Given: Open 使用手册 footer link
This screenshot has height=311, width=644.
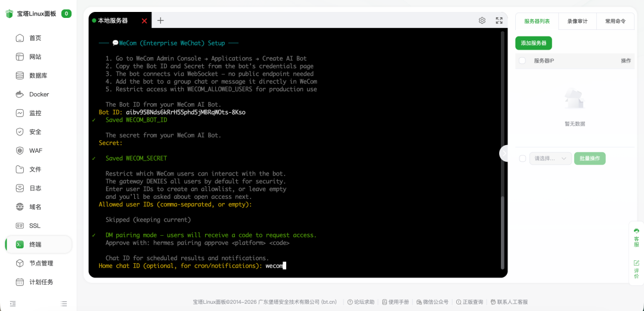Looking at the screenshot, I should [x=395, y=302].
